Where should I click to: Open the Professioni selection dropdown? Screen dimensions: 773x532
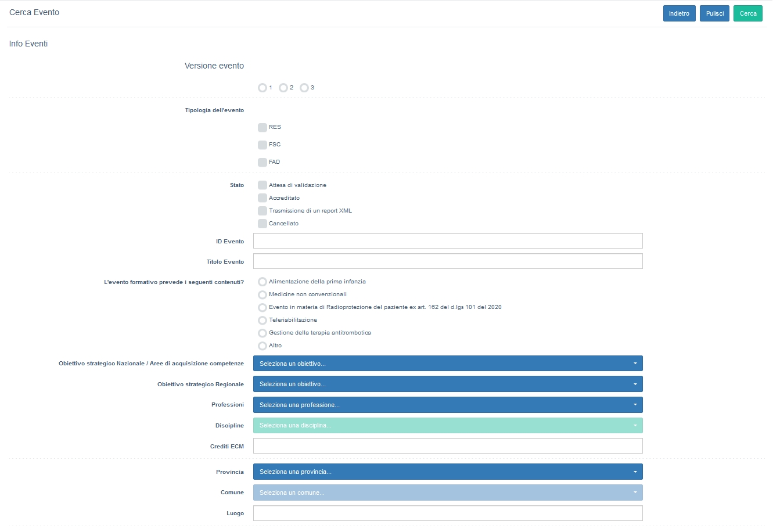pos(447,405)
